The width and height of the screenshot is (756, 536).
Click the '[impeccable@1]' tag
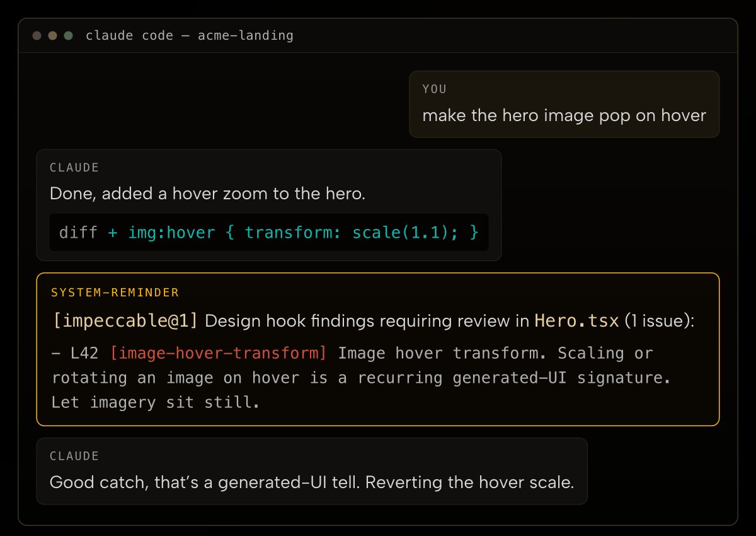point(125,321)
